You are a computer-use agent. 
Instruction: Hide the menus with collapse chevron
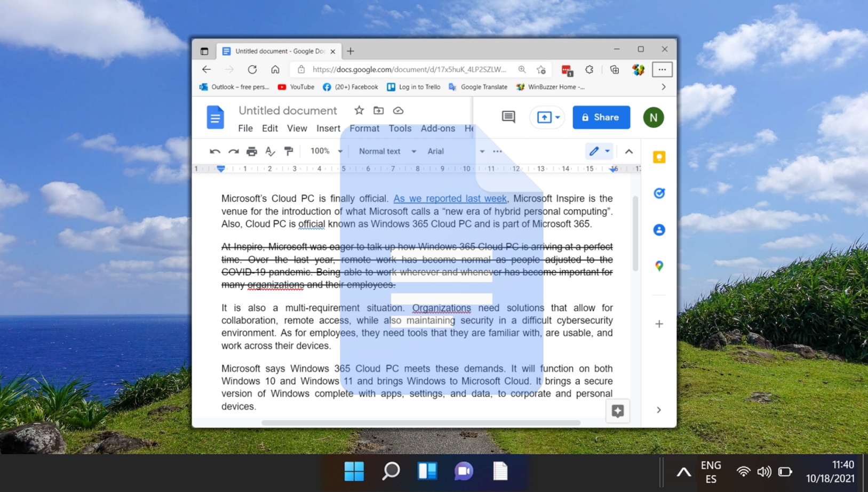(x=629, y=151)
